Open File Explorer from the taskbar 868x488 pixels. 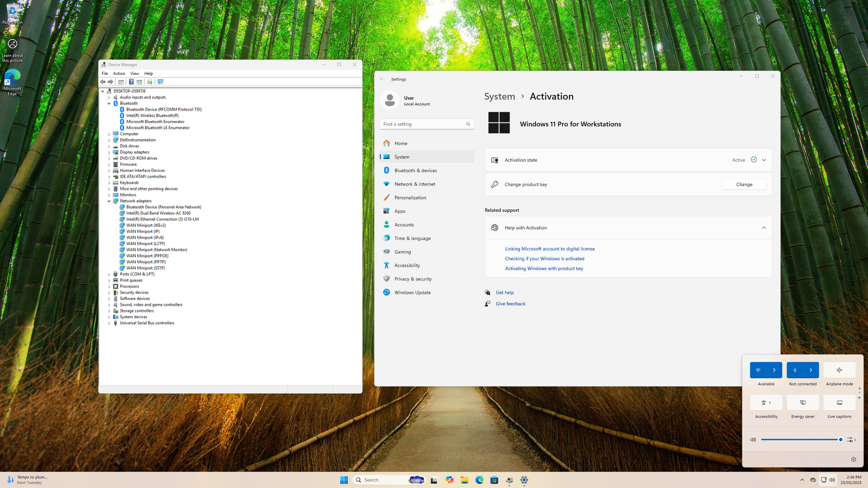(464, 480)
